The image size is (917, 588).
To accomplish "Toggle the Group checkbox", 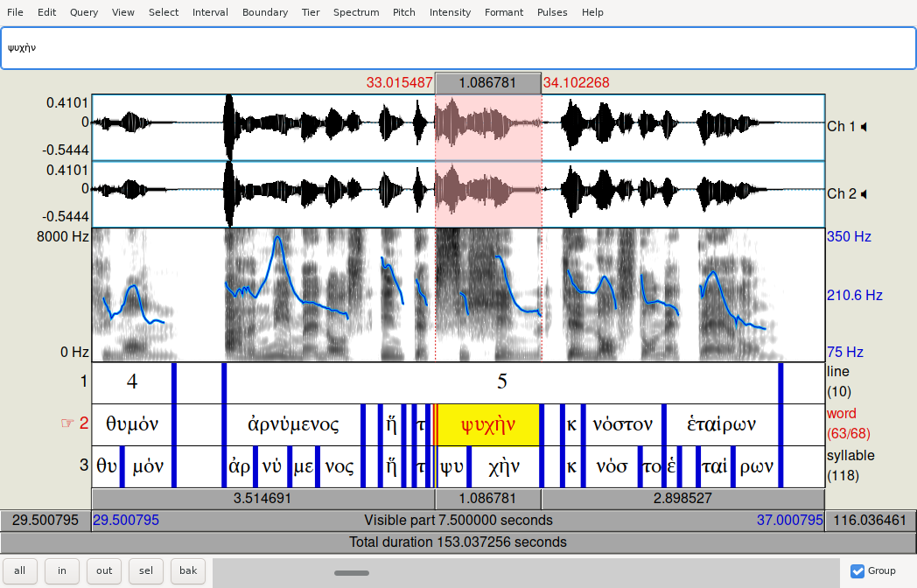I will (857, 571).
